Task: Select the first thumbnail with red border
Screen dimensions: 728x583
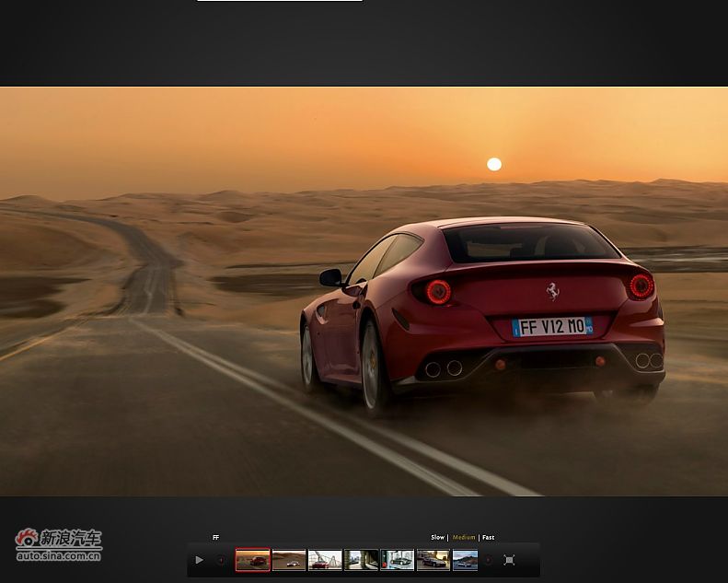Action: [x=252, y=560]
